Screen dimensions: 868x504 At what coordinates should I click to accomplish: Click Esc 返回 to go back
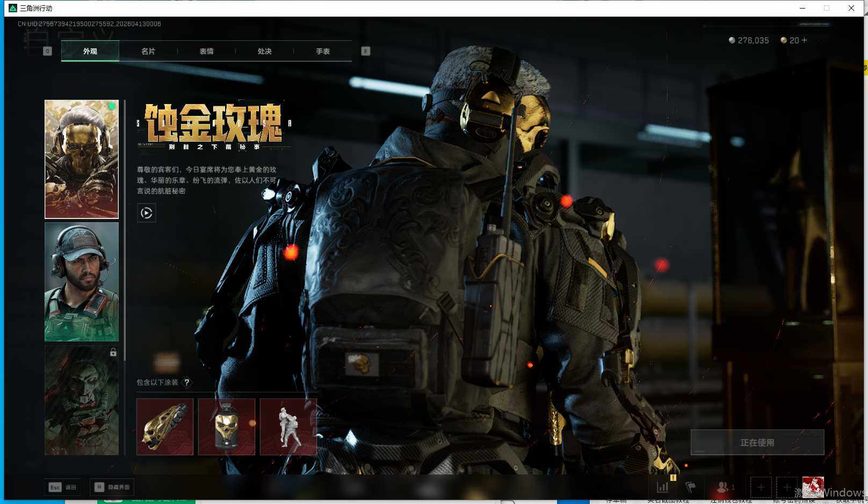pos(63,487)
